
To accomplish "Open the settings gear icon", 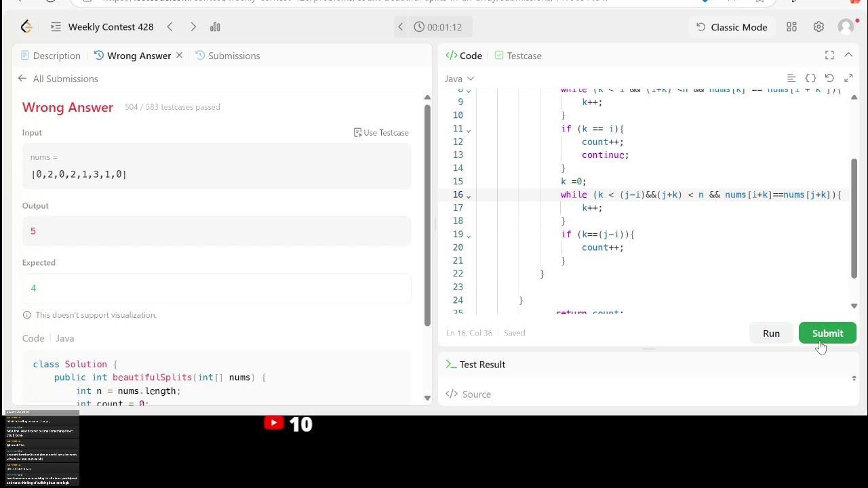I will [x=818, y=27].
